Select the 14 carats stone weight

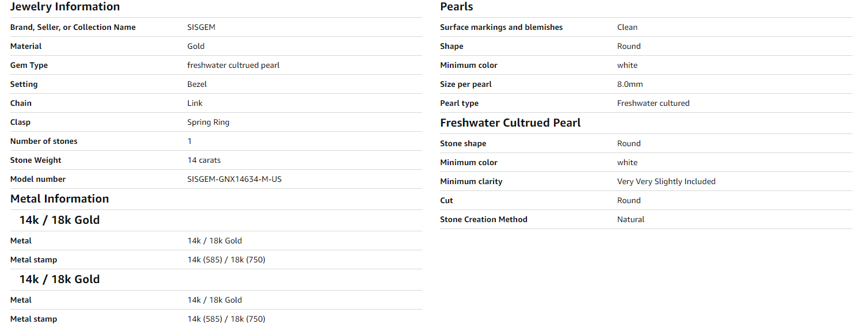click(204, 160)
